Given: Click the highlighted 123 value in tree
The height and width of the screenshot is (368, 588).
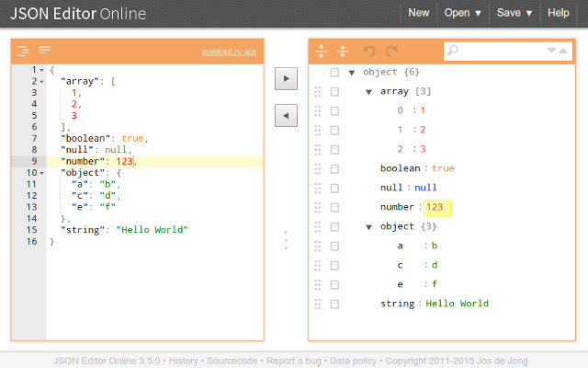Looking at the screenshot, I should coord(436,208).
